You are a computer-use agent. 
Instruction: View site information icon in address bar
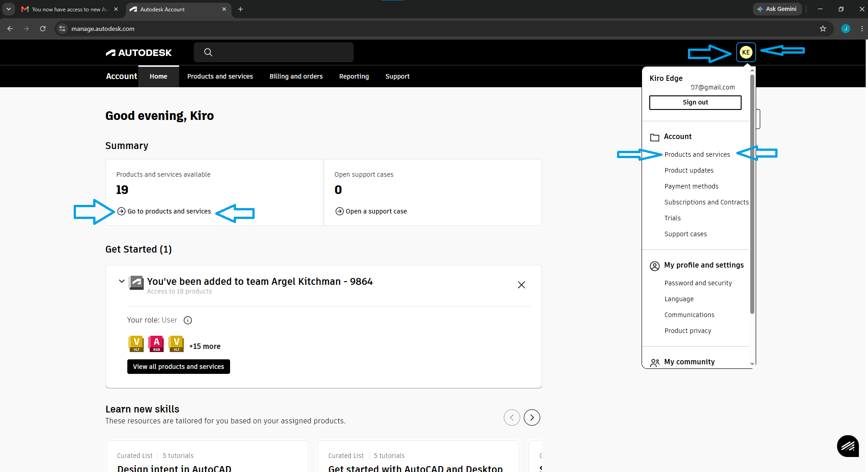62,29
